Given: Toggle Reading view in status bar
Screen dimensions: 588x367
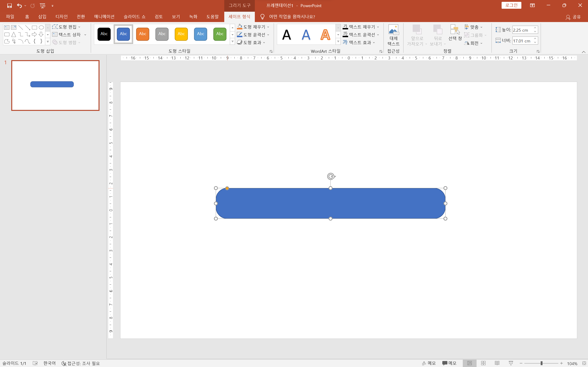Looking at the screenshot, I should pos(497,363).
